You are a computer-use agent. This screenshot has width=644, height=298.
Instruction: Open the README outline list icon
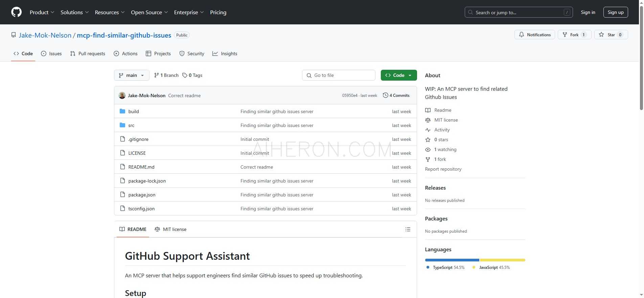pos(408,229)
